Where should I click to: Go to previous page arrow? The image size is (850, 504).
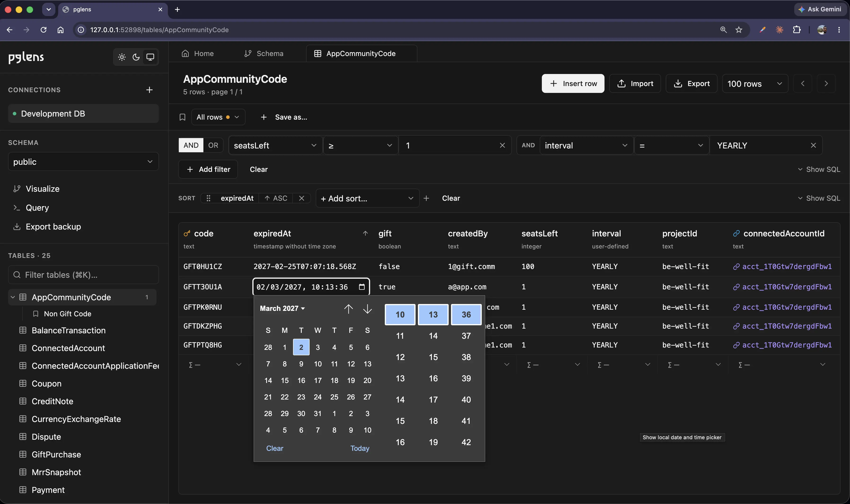802,83
